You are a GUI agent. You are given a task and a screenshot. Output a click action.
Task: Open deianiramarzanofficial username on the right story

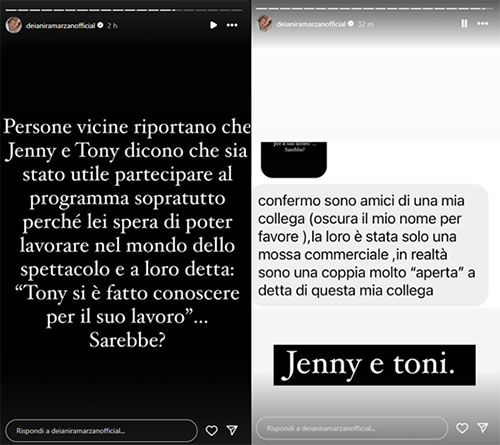pyautogui.click(x=311, y=24)
